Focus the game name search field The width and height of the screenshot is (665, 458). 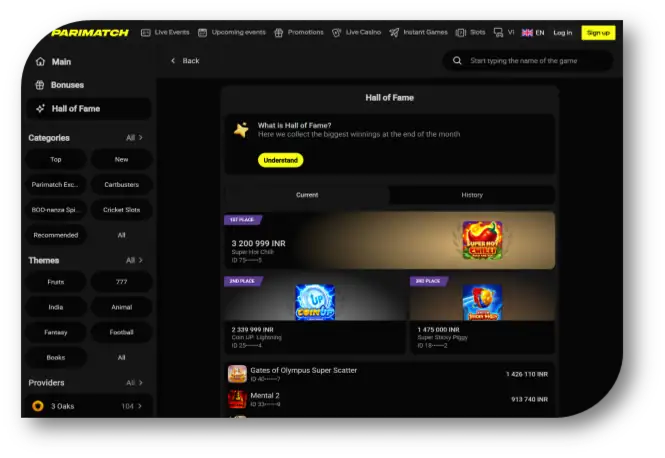tap(528, 61)
